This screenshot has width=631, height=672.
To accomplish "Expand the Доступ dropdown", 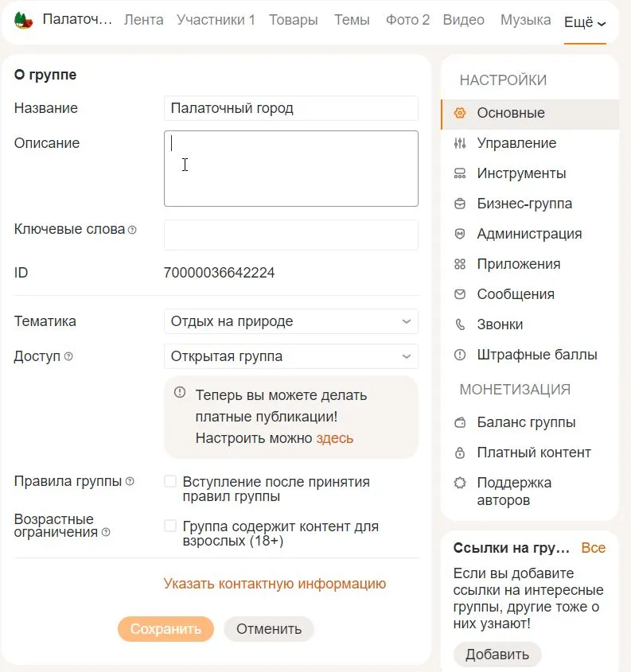I will click(x=290, y=356).
